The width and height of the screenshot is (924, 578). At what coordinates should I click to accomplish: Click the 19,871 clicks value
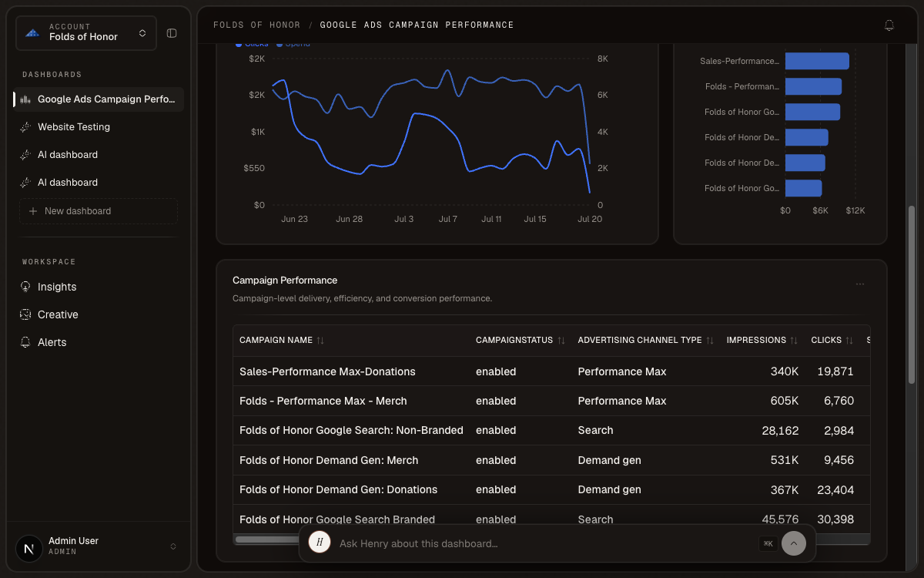point(835,371)
